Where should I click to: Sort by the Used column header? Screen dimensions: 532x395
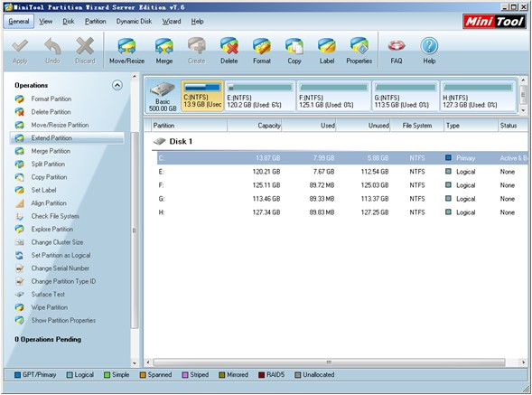click(x=309, y=126)
